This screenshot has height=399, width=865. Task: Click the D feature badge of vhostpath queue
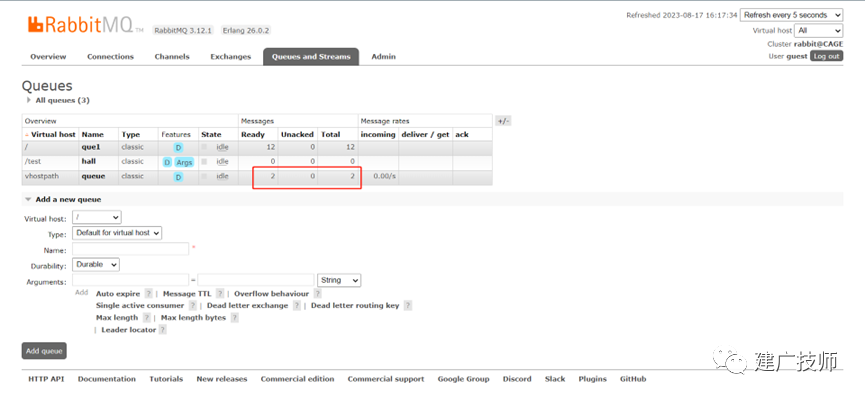coord(178,177)
